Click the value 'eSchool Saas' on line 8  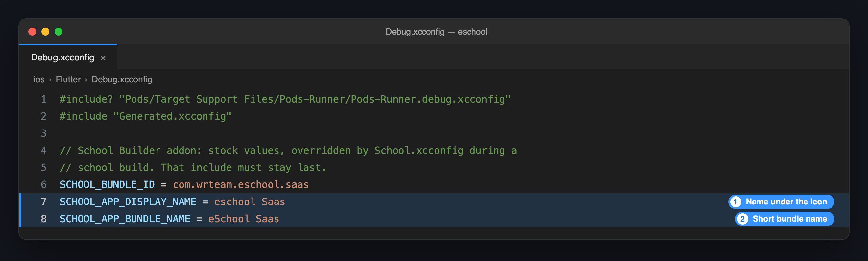pyautogui.click(x=244, y=219)
